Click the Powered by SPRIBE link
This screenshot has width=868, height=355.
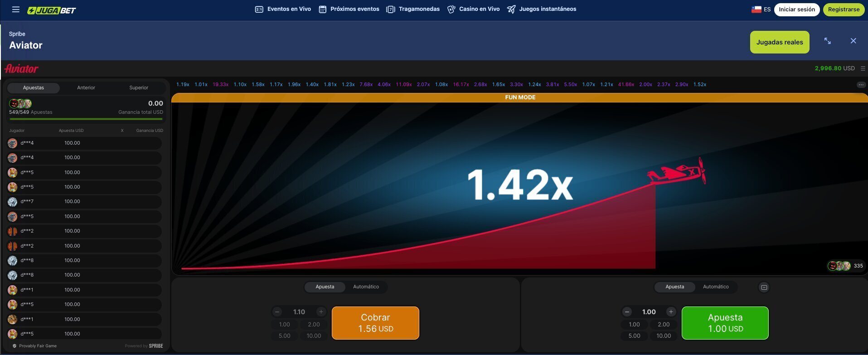tap(144, 346)
